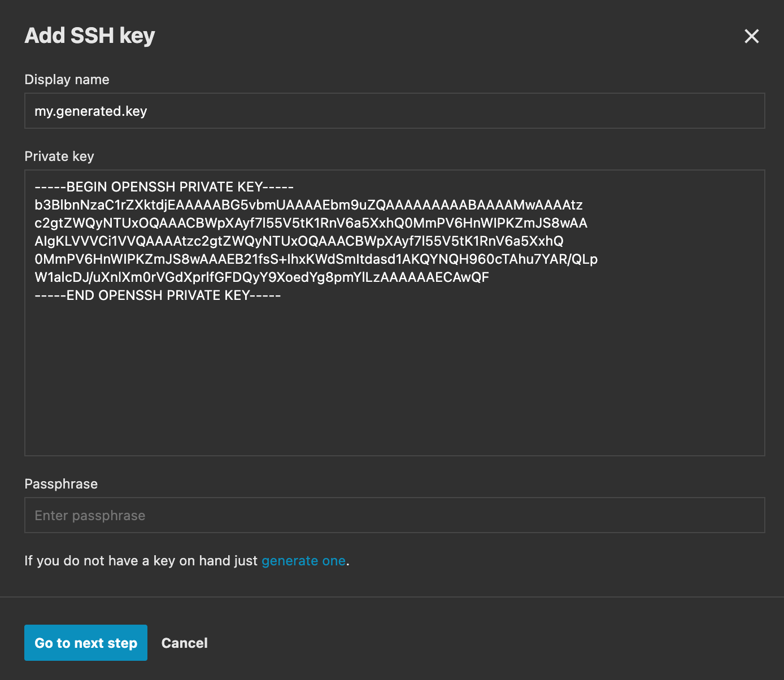Click the BEGIN OPENSSH PRIVATE KEY line
Screen dimensions: 784x680
[164, 187]
